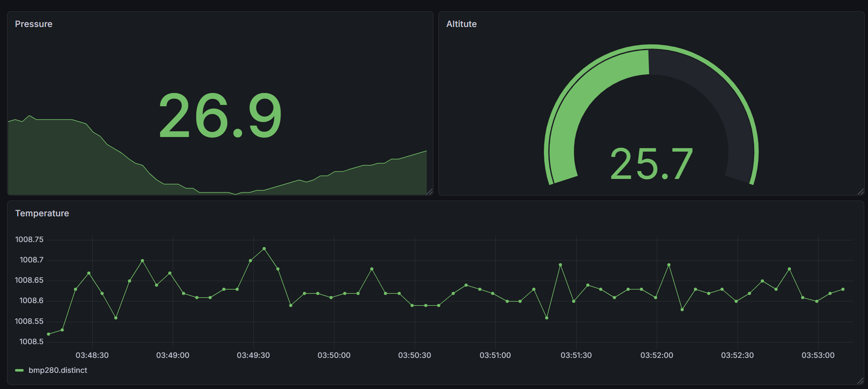Click the 1008.5 y-axis label
Viewport: 868px width, 389px height.
point(31,342)
